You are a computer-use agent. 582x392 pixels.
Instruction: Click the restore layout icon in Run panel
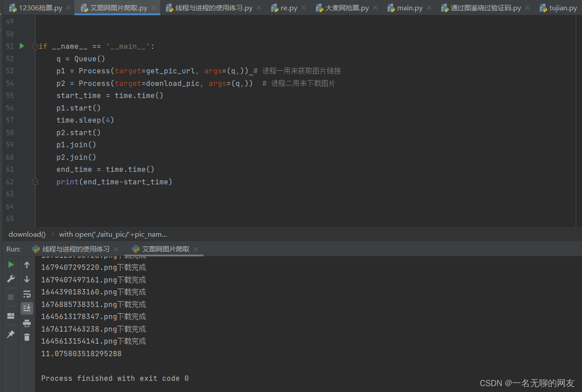coord(11,316)
